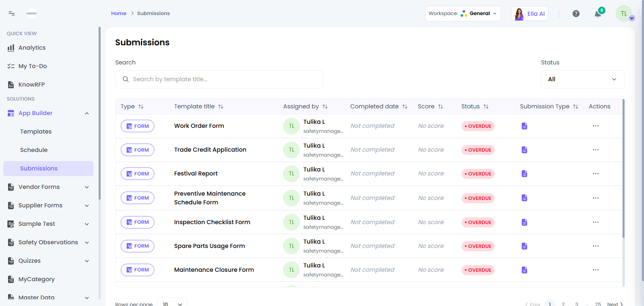Go to page 3 of results
The height and width of the screenshot is (306, 644).
point(577,304)
